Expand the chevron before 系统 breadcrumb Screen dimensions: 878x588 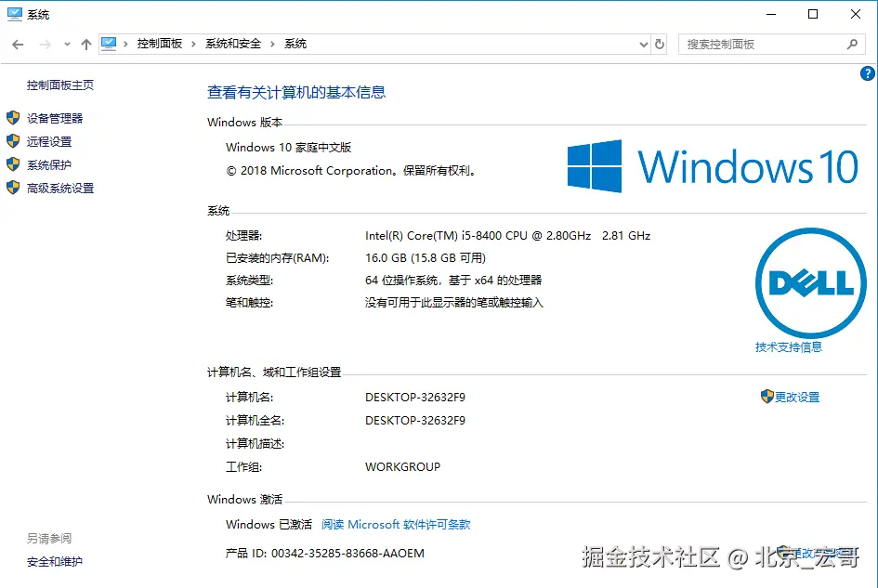point(273,45)
